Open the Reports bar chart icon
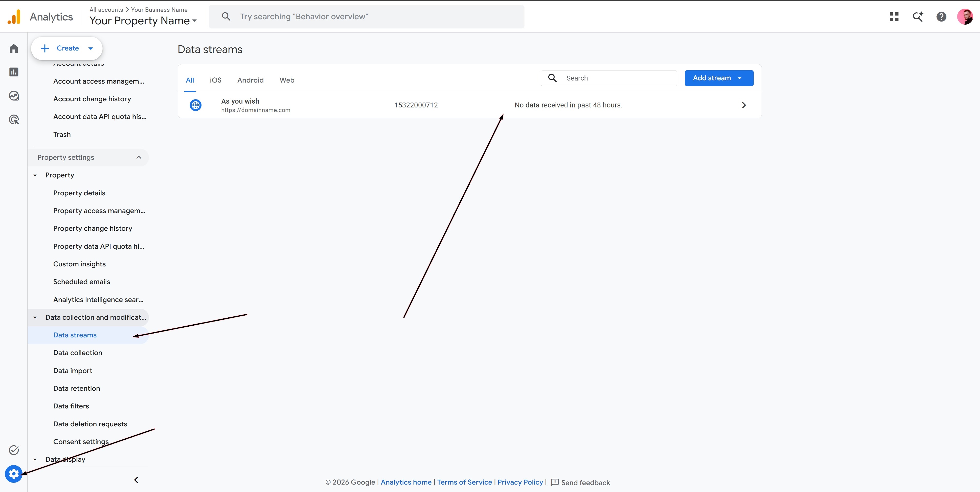980x492 pixels. (14, 72)
